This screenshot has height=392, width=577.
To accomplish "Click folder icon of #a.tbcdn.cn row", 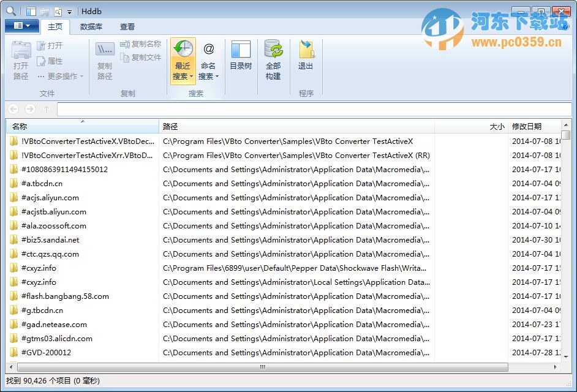I will [13, 183].
